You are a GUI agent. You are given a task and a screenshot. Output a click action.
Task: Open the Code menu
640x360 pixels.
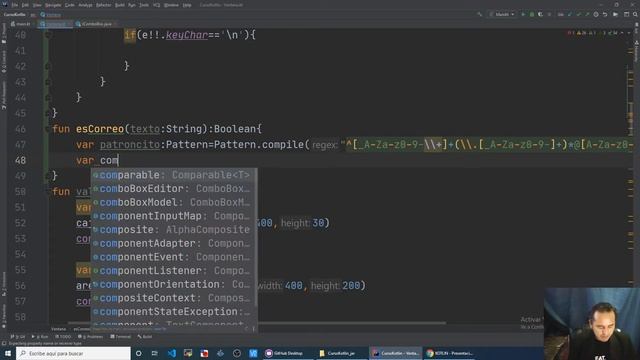[x=70, y=5]
